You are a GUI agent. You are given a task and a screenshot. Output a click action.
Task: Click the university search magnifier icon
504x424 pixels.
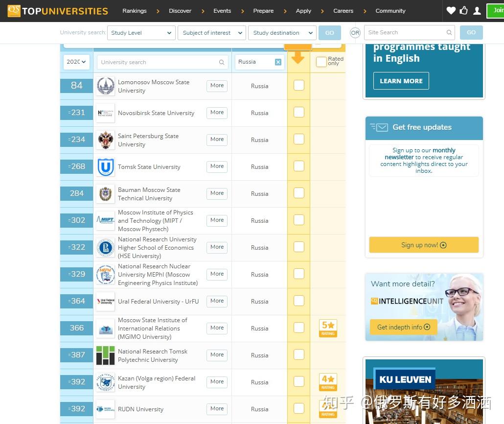tap(222, 62)
